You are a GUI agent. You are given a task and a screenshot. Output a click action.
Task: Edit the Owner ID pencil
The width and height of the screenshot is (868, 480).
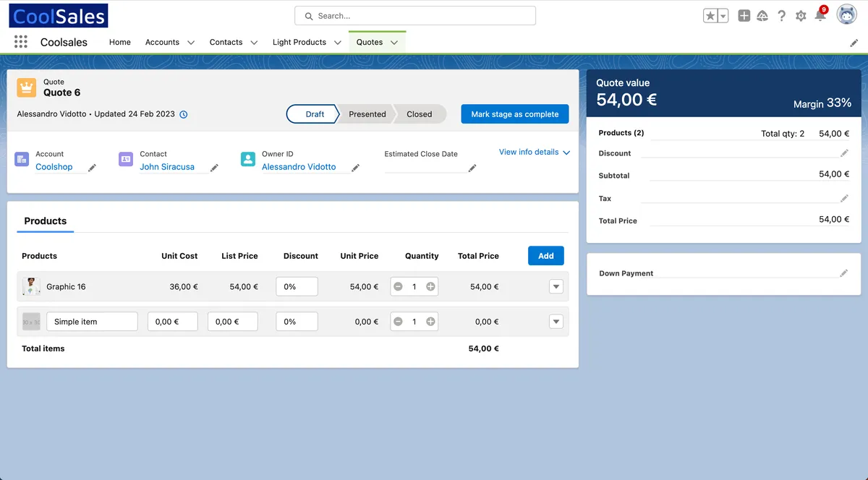[355, 168]
